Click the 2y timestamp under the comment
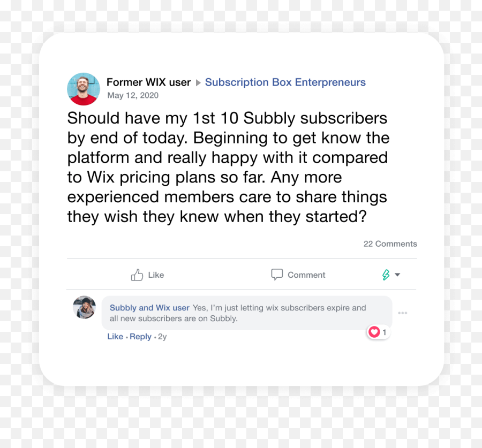The height and width of the screenshot is (448, 482). point(162,337)
